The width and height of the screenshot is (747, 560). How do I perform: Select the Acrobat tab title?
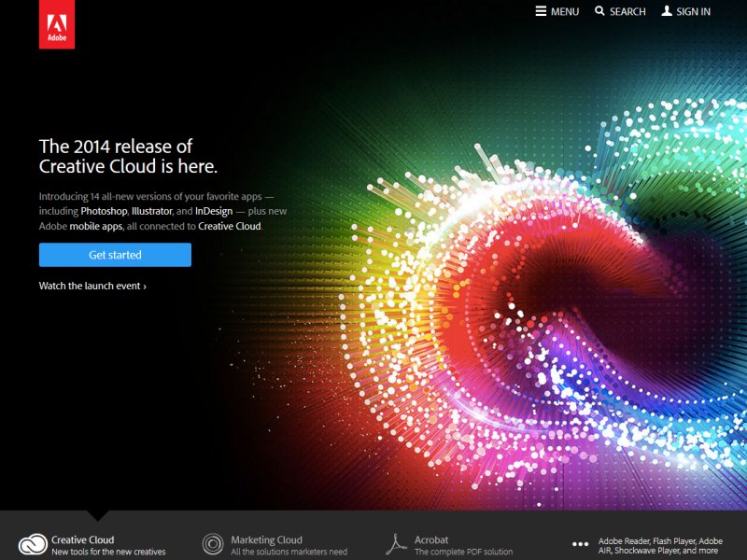click(431, 540)
